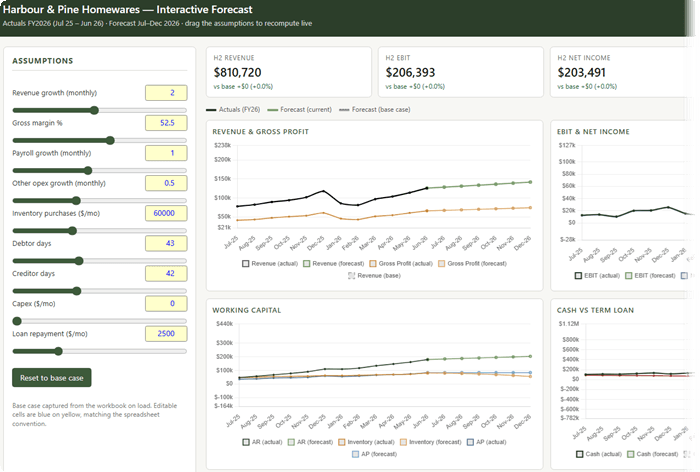700x472 pixels.
Task: Hide the Cash (actual) series
Action: point(598,454)
